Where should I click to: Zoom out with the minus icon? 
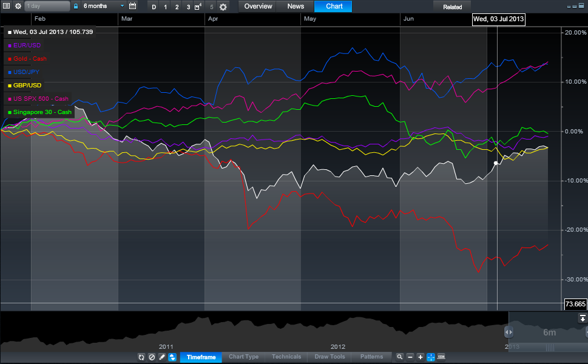point(410,357)
